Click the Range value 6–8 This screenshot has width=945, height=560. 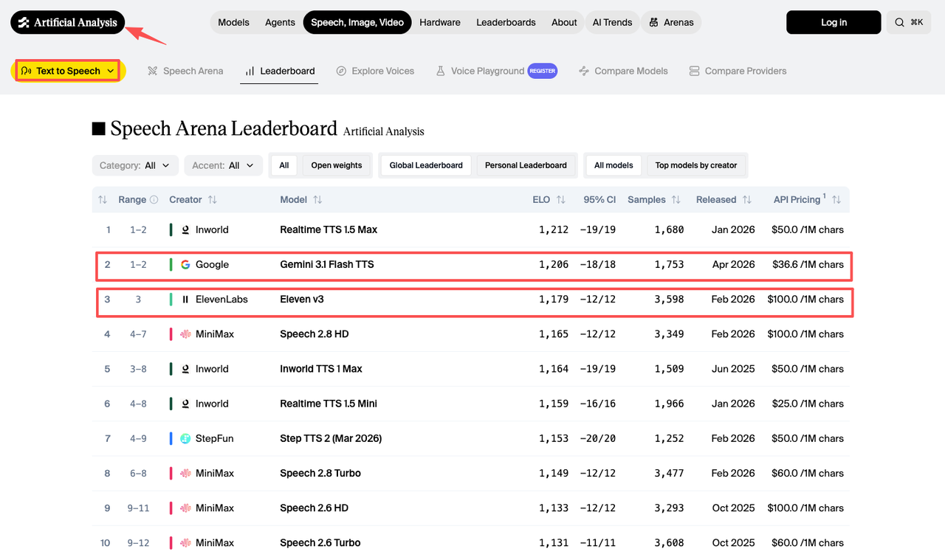[138, 473]
